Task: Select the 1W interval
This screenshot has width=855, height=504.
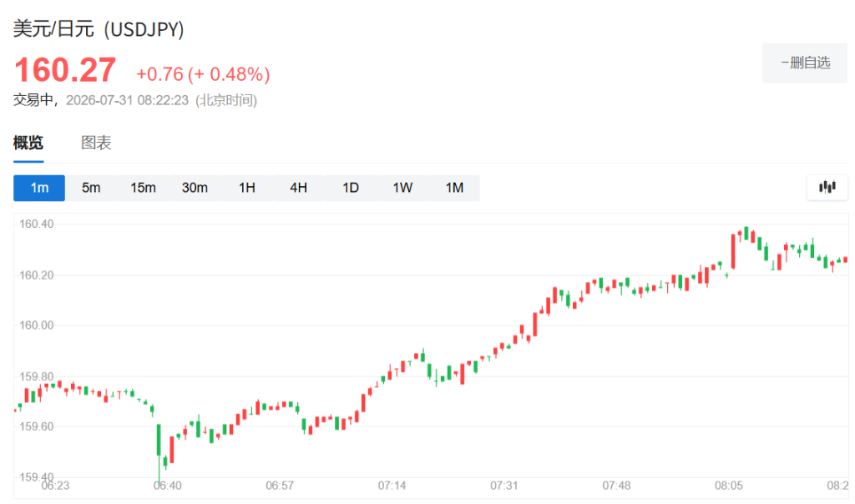Action: pos(402,188)
